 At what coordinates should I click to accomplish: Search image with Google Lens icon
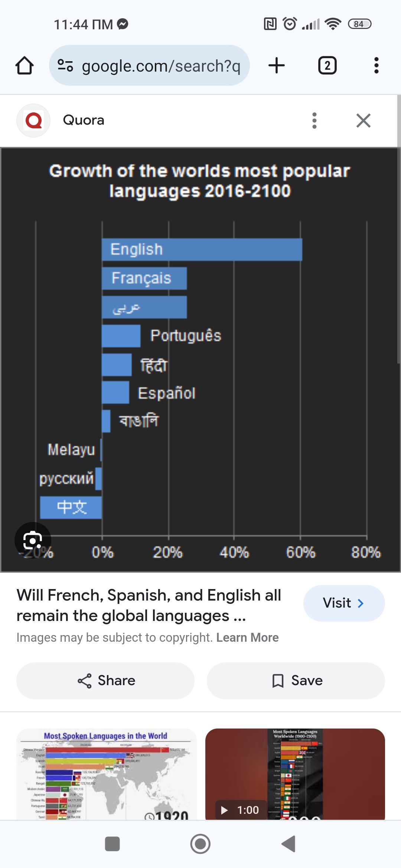pyautogui.click(x=33, y=540)
